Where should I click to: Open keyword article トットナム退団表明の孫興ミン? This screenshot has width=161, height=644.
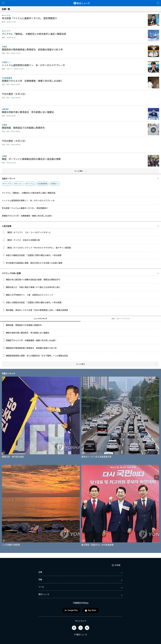28,200
